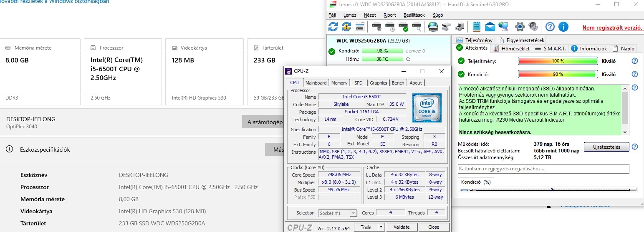
Task: Click the Újratesztelés button
Action: [x=606, y=147]
